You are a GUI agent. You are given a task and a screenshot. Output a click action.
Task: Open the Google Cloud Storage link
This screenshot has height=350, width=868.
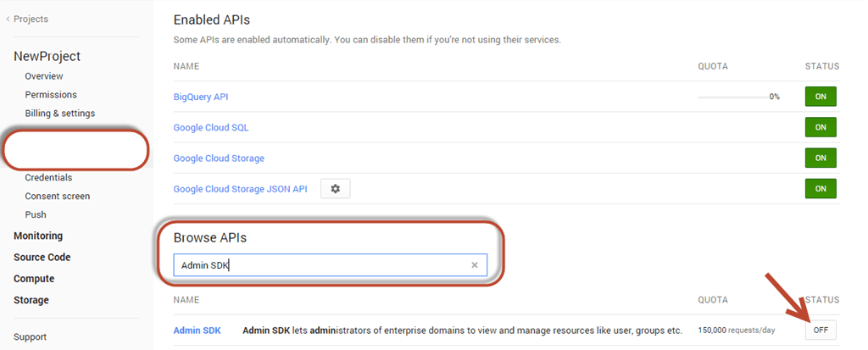coord(219,158)
